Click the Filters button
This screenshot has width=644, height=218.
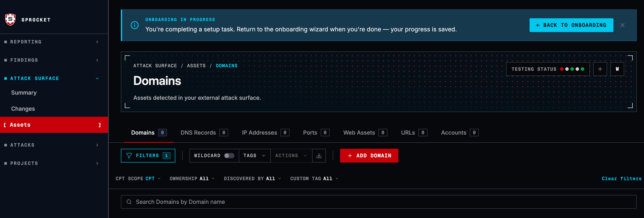(148, 156)
